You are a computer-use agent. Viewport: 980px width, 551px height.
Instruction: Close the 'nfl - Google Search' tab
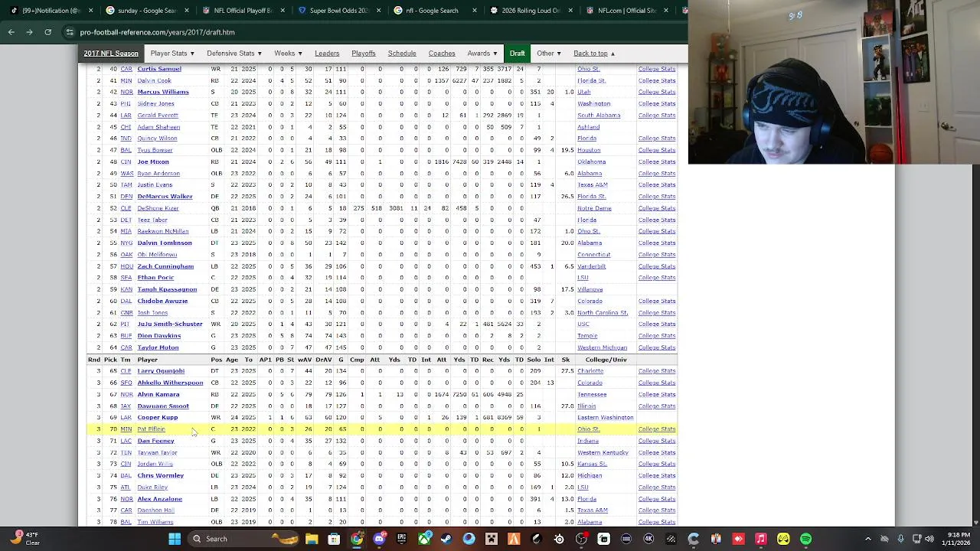(474, 11)
